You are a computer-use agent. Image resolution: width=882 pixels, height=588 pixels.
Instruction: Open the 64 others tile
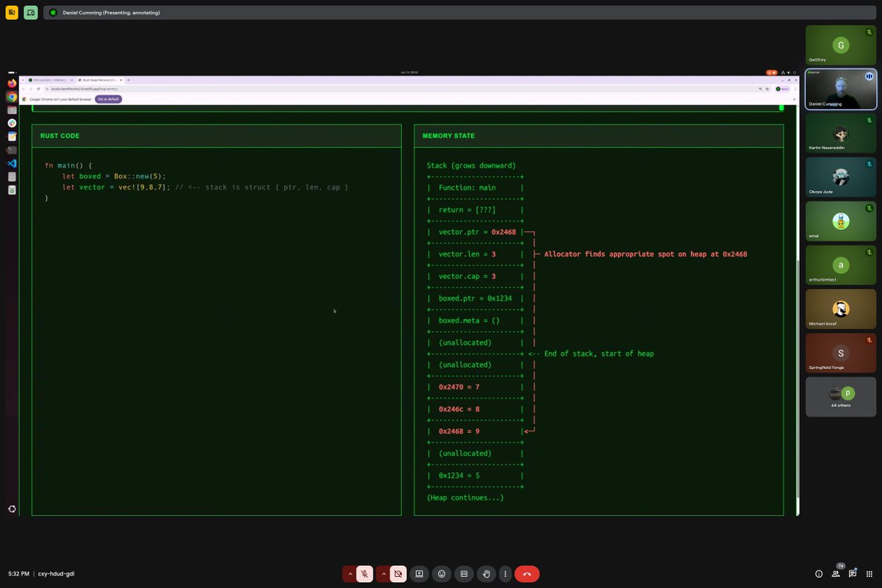click(841, 397)
